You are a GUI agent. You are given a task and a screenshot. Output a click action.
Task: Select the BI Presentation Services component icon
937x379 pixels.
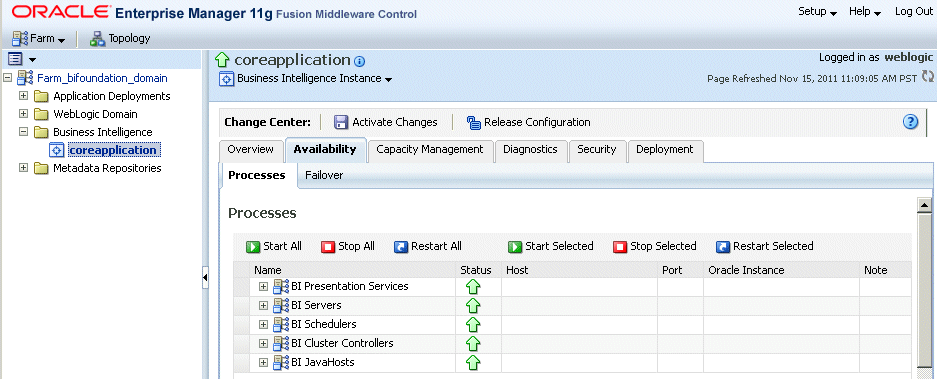point(281,287)
